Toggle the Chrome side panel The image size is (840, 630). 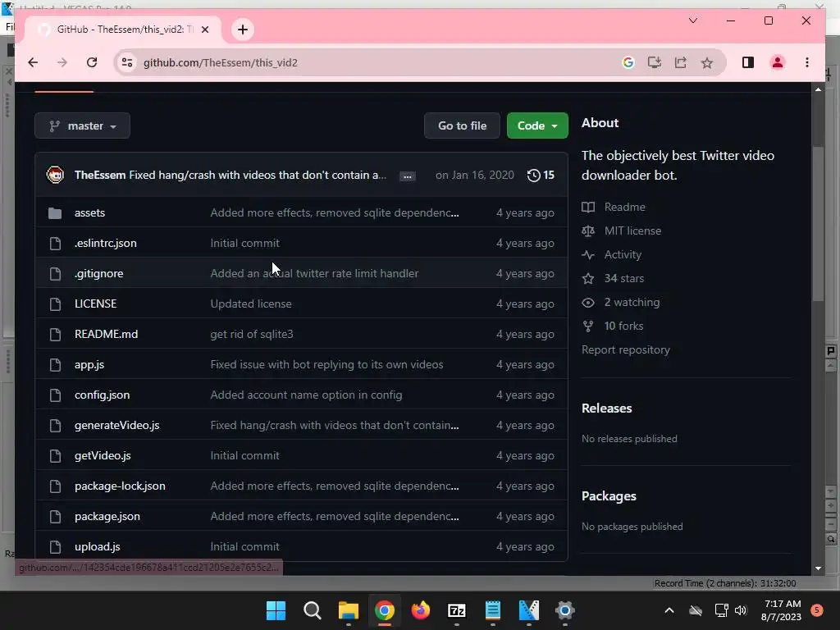(x=748, y=62)
